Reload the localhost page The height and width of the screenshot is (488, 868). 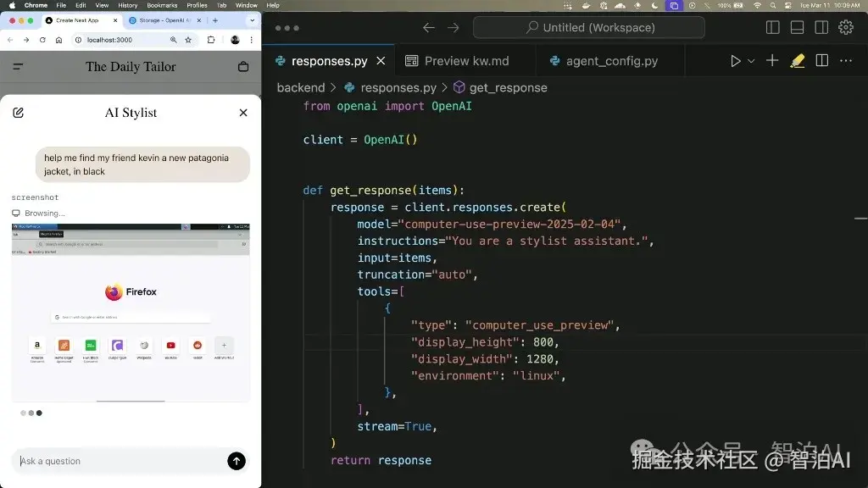pyautogui.click(x=42, y=40)
